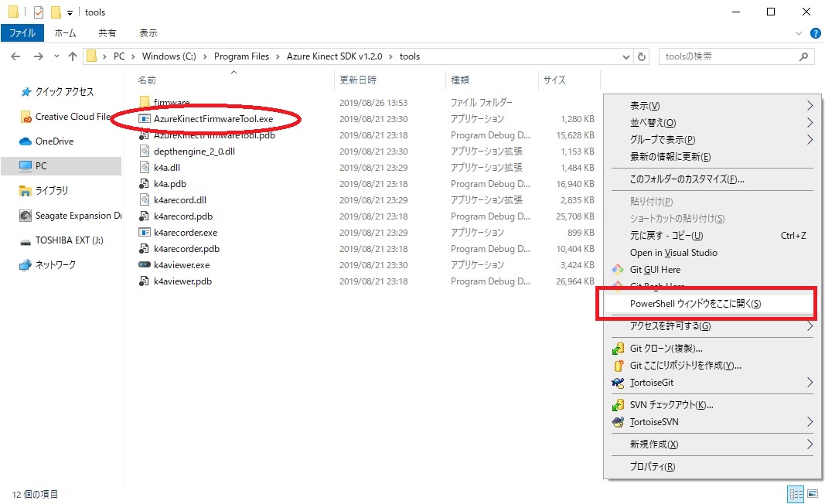This screenshot has width=825, height=504.
Task: Select ライブラリ in navigation pane
Action: pos(51,190)
